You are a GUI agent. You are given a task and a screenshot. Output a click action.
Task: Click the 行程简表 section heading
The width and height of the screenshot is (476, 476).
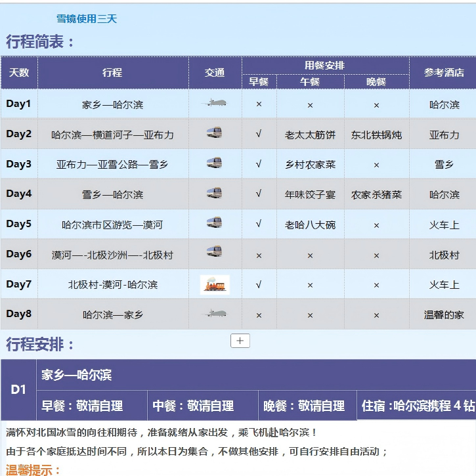point(39,42)
